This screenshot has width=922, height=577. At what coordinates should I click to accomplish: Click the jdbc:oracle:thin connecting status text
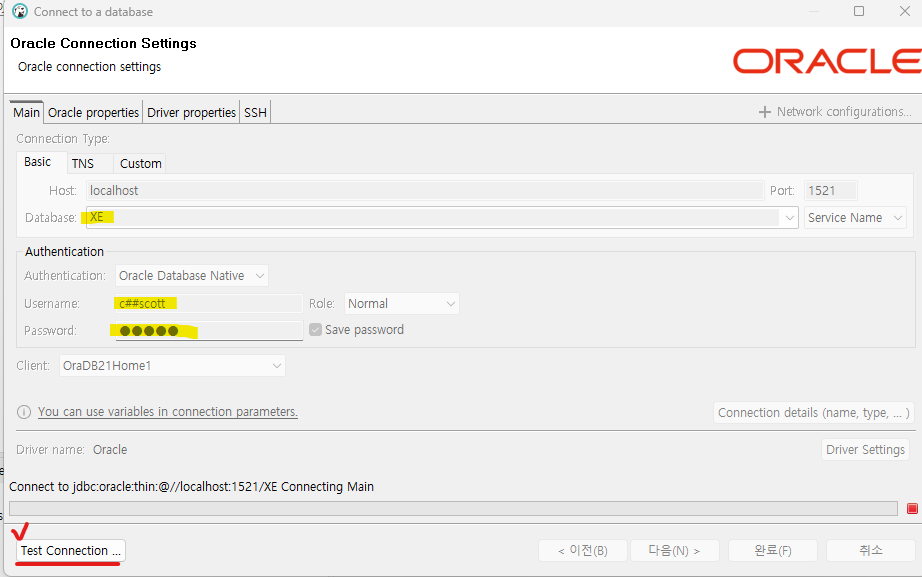[191, 486]
